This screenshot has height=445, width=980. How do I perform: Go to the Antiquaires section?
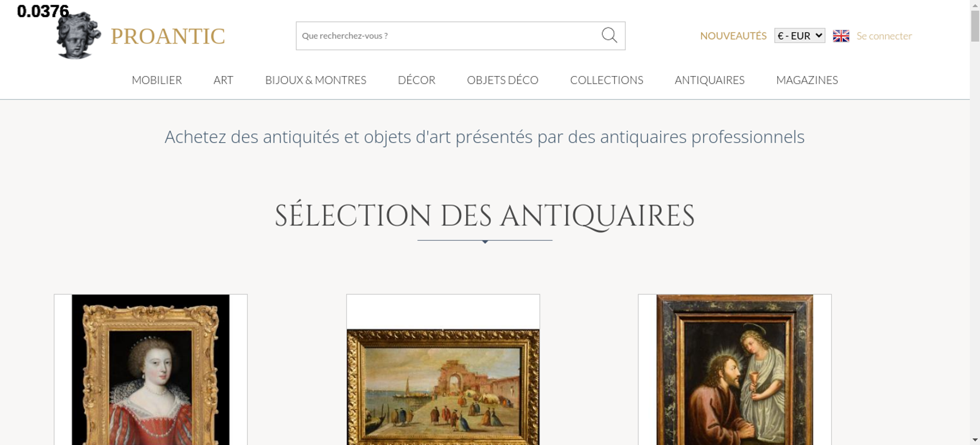point(710,80)
